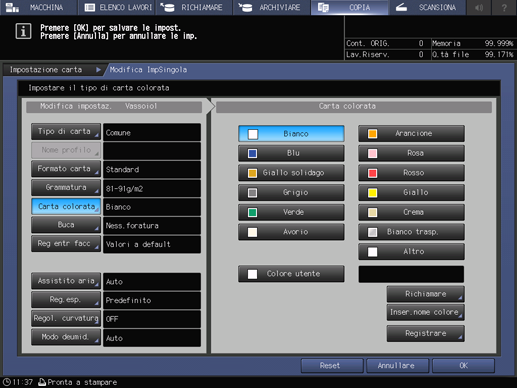Open Regol. curvatura setting
Viewport: 517px width, 388px height.
point(66,318)
